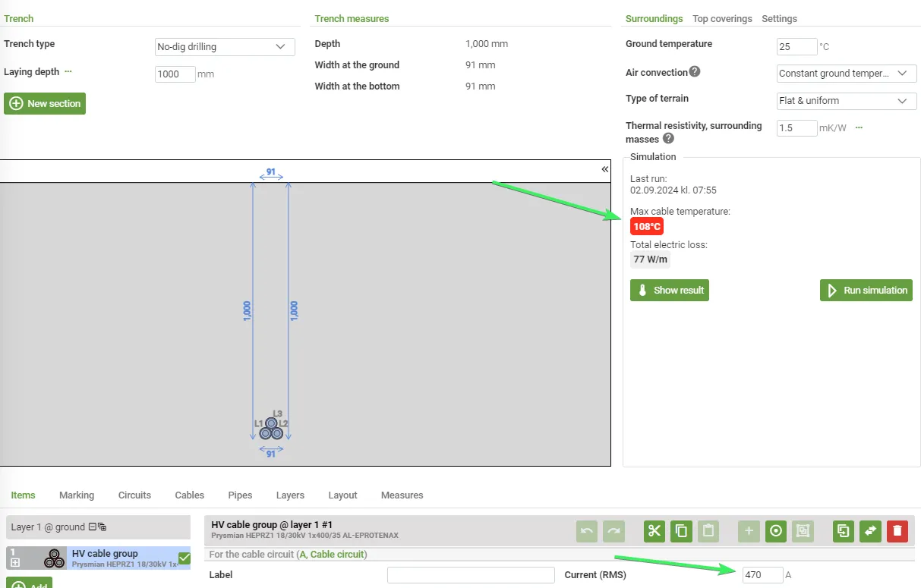Expand the HV cable group plus box
Viewport: 921px width, 588px height.
click(x=15, y=563)
